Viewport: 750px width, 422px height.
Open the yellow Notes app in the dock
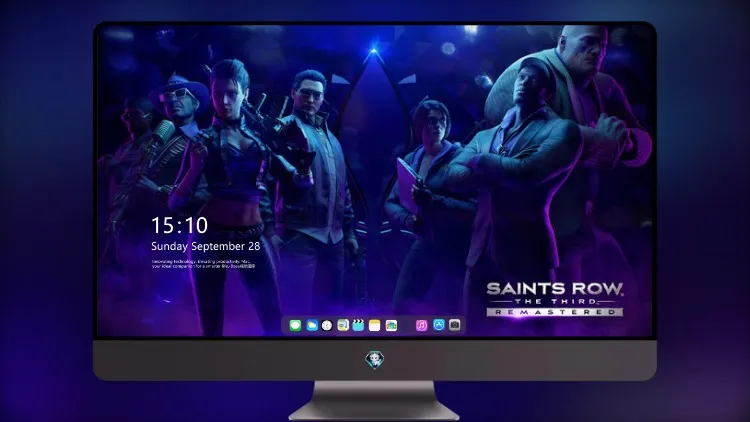tap(375, 326)
